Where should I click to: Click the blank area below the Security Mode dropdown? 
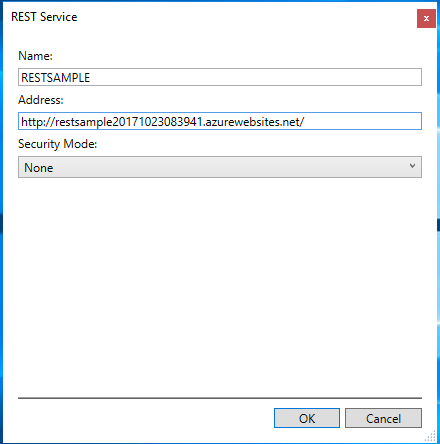220,287
